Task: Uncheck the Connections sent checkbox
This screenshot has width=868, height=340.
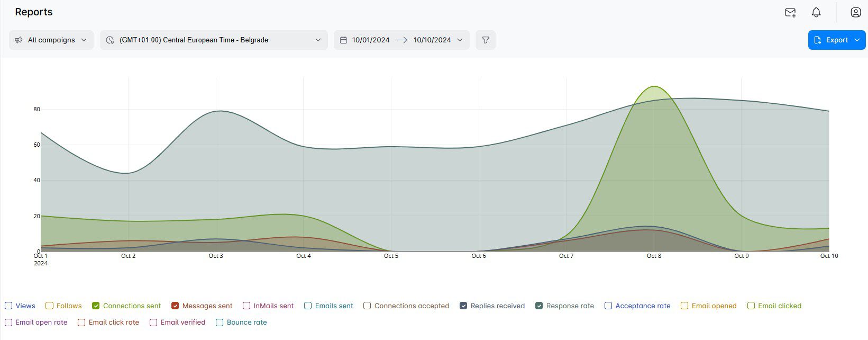Action: [x=96, y=306]
